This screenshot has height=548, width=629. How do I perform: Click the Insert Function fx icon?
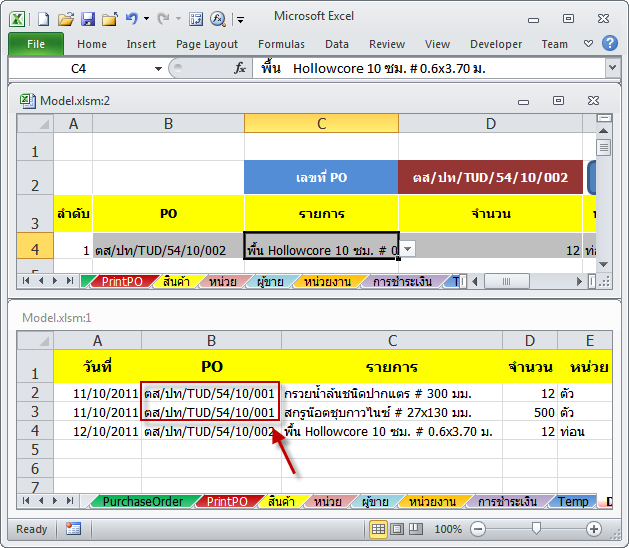(240, 68)
